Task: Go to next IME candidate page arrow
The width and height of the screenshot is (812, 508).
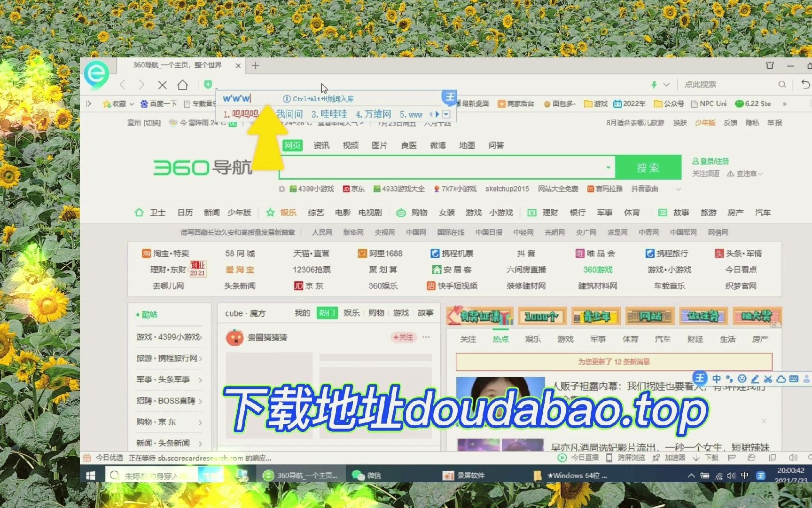Action: tap(437, 114)
